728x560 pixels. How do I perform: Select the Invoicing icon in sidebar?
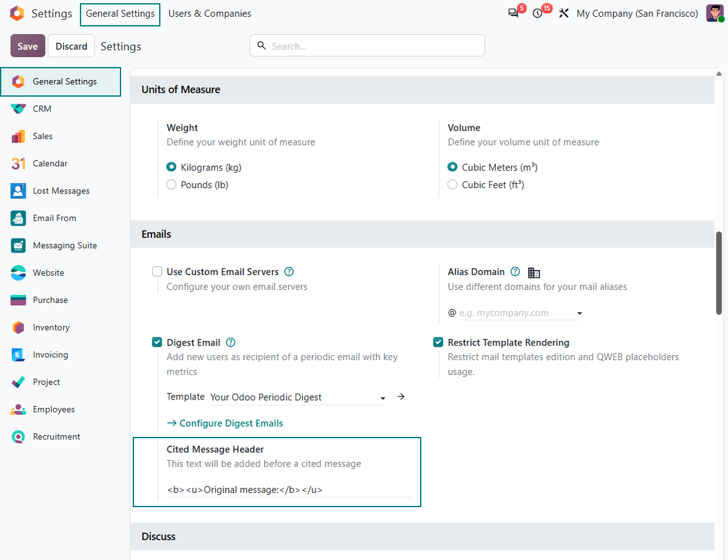tap(18, 355)
